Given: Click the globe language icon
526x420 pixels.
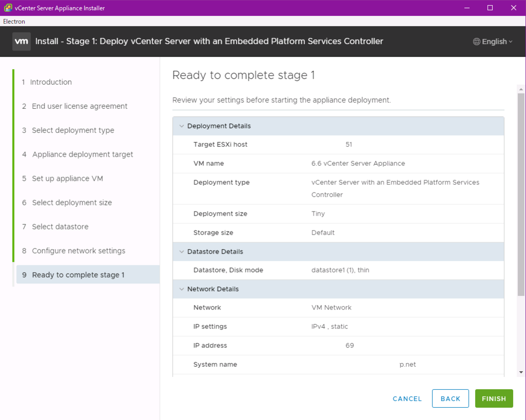Looking at the screenshot, I should (x=476, y=42).
